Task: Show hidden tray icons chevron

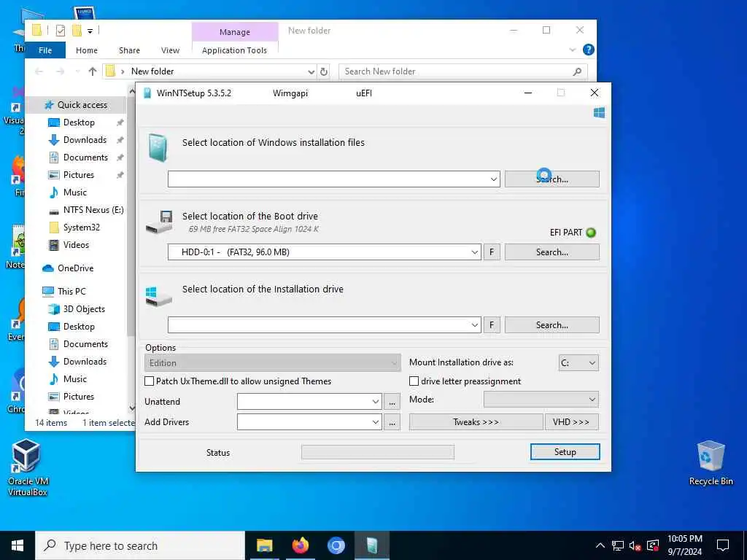Action: 600,545
